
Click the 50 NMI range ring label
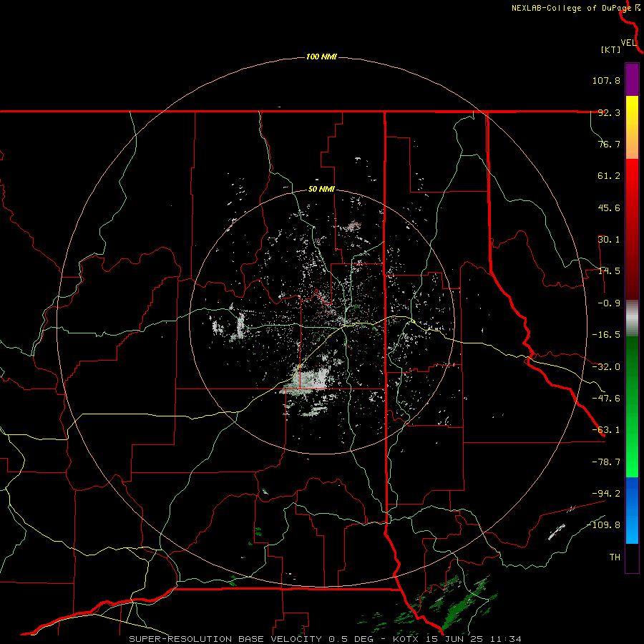click(x=321, y=190)
